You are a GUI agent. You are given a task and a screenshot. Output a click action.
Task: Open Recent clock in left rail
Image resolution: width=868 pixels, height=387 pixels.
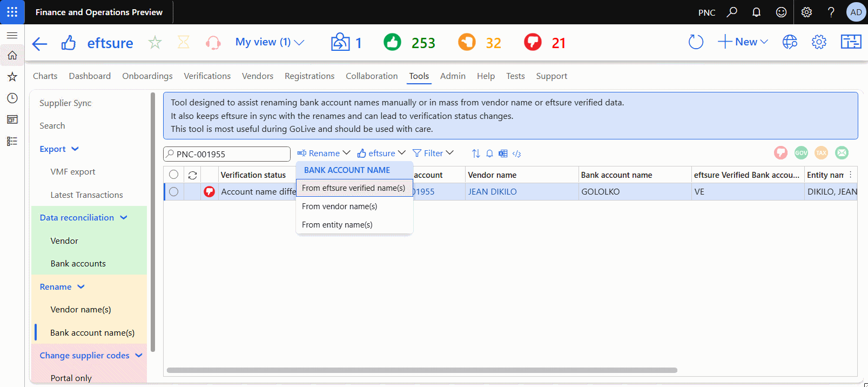point(12,98)
